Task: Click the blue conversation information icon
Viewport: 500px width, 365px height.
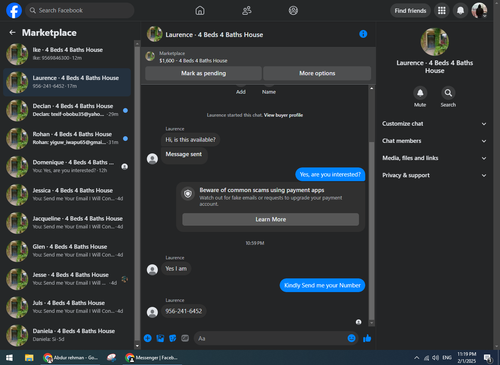Action: pos(363,34)
